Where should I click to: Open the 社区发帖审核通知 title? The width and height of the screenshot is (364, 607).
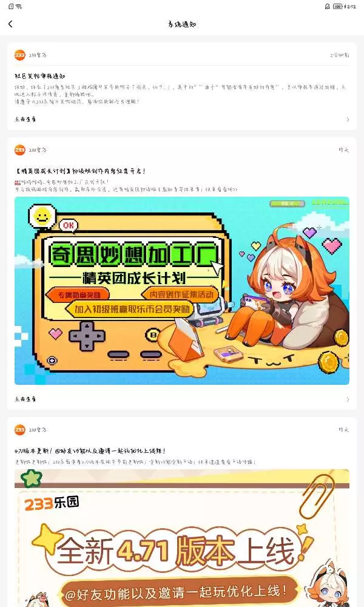point(40,76)
